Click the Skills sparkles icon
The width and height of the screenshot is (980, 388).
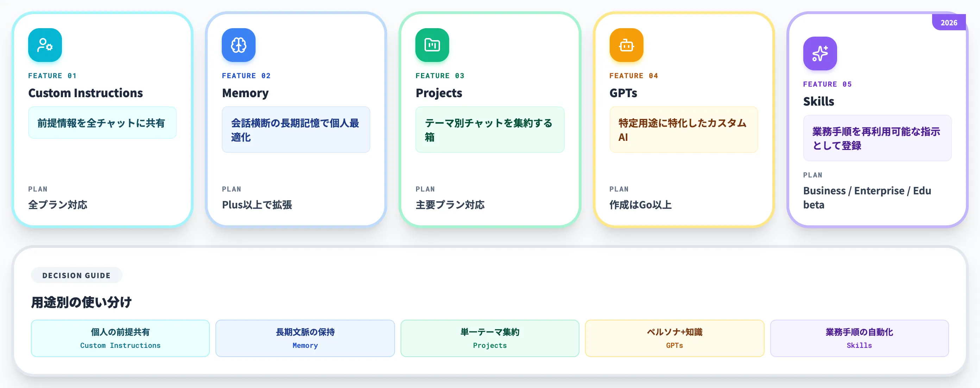click(x=820, y=54)
